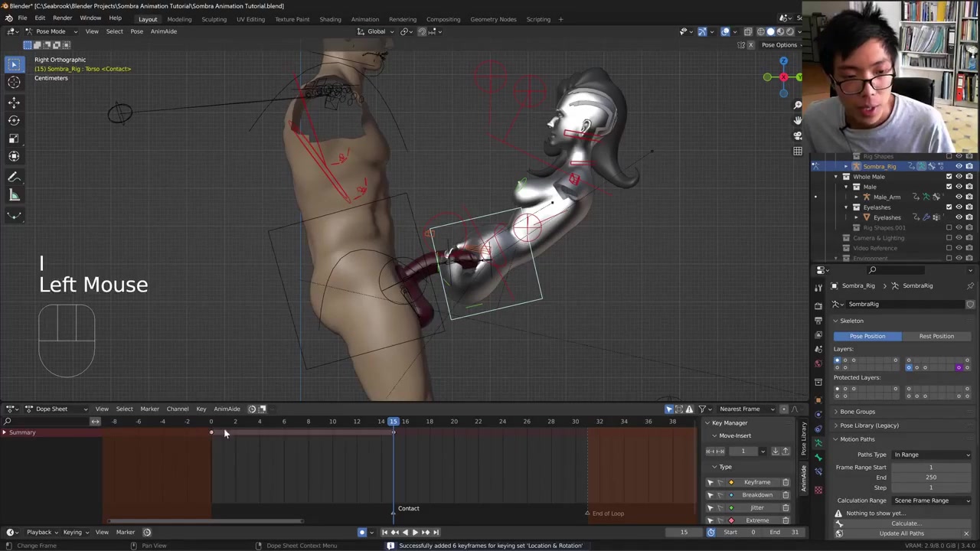980x551 pixels.
Task: Open the Pose menu in viewport header
Action: click(x=136, y=31)
